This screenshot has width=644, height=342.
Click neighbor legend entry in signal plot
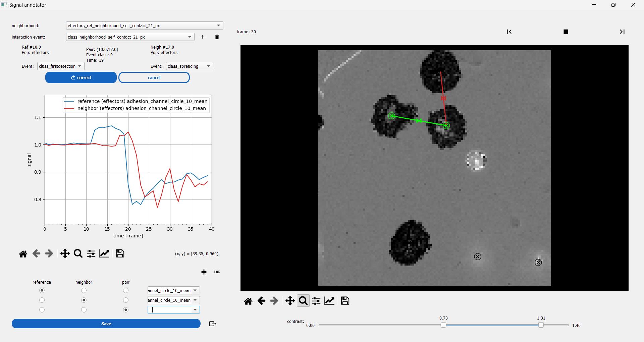coord(135,108)
